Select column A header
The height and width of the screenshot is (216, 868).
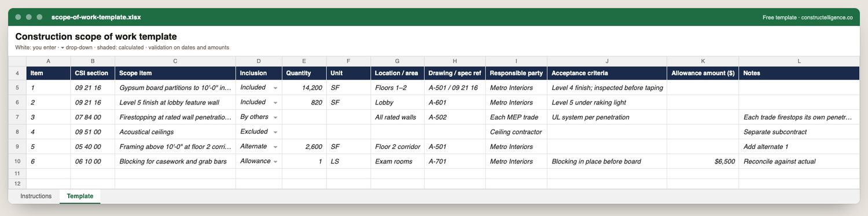[x=48, y=61]
